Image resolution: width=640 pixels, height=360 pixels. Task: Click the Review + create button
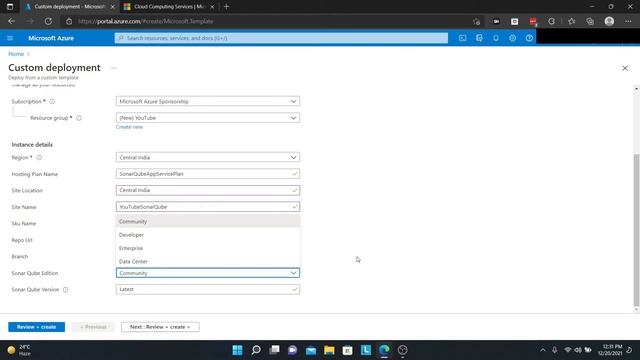(36, 327)
